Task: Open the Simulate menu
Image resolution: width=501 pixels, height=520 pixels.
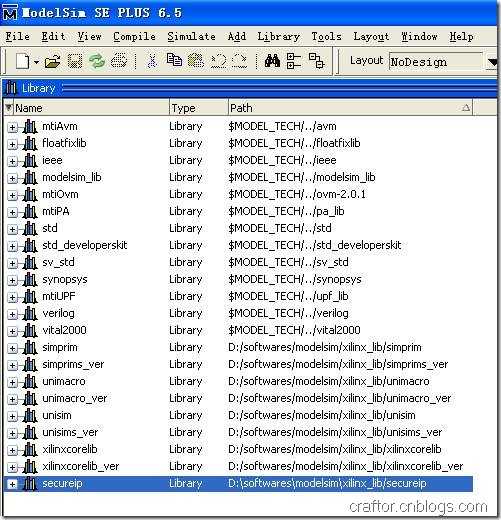Action: click(x=191, y=37)
